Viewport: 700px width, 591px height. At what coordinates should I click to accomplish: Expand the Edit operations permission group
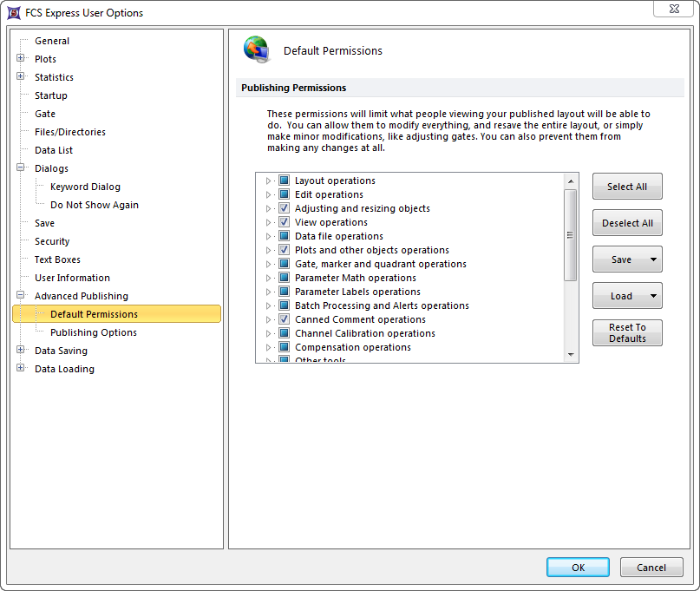[268, 194]
